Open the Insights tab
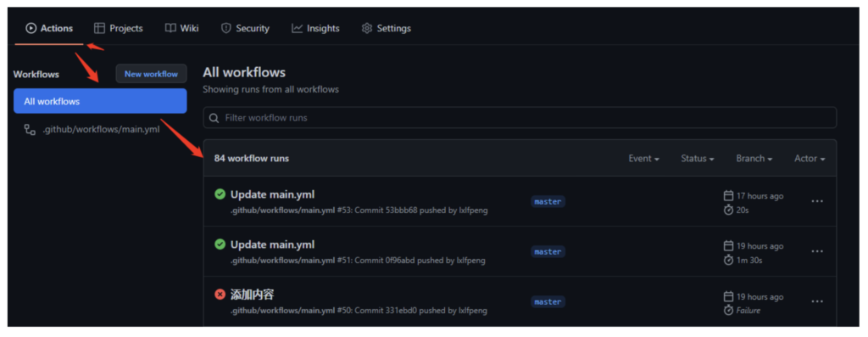Image resolution: width=868 pixels, height=337 pixels. tap(315, 28)
